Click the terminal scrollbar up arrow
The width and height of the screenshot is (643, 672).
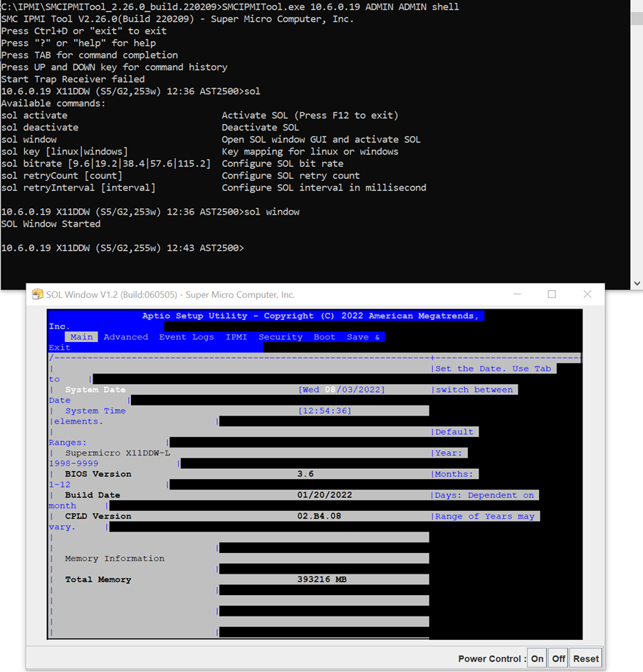click(637, 6)
